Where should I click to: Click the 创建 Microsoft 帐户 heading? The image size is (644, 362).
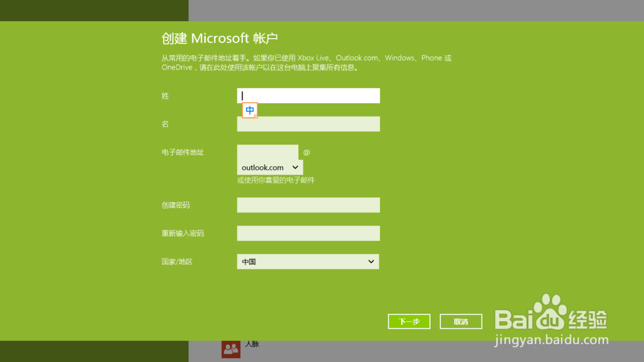[220, 38]
